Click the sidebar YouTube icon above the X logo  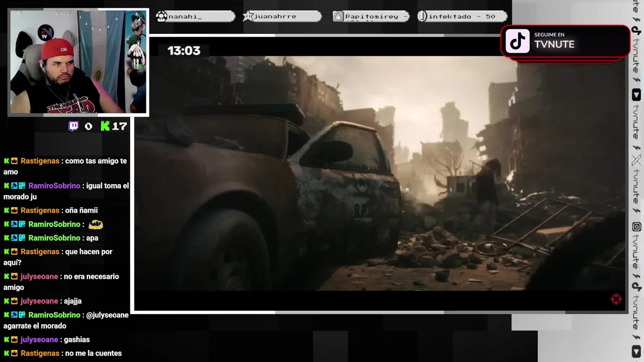[636, 95]
